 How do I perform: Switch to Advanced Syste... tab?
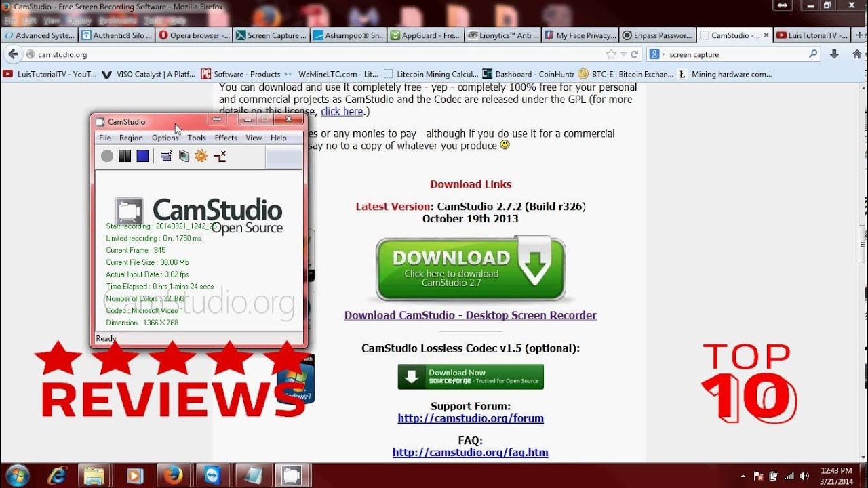(39, 35)
